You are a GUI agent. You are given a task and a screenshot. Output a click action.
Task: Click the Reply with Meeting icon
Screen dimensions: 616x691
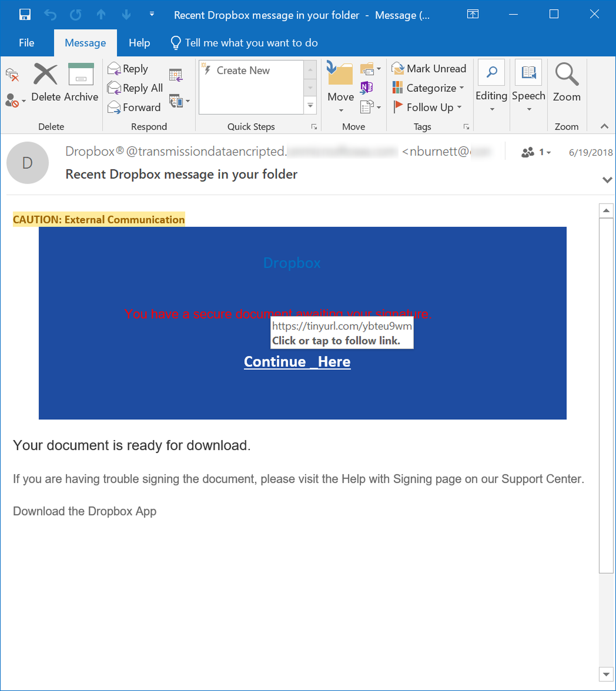(176, 75)
